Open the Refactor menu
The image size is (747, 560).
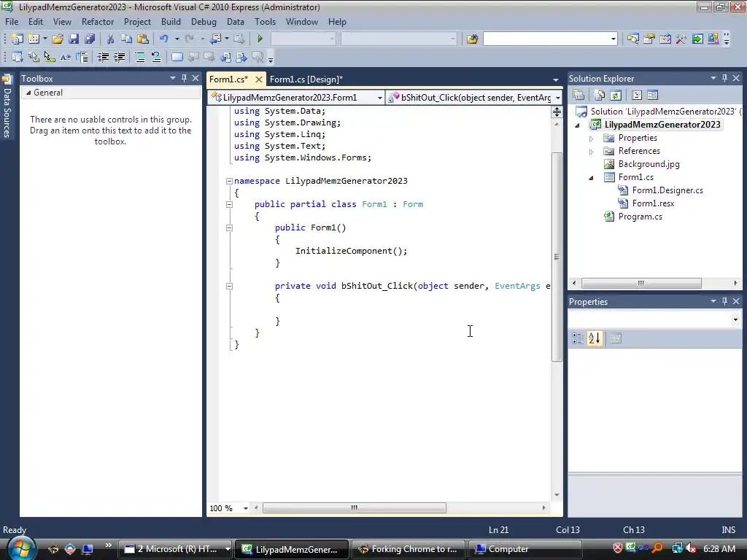(98, 22)
